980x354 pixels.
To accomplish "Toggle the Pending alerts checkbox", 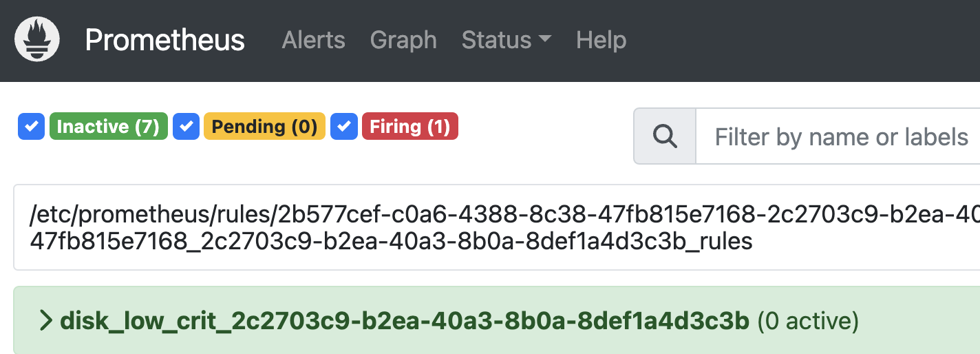I will tap(186, 127).
